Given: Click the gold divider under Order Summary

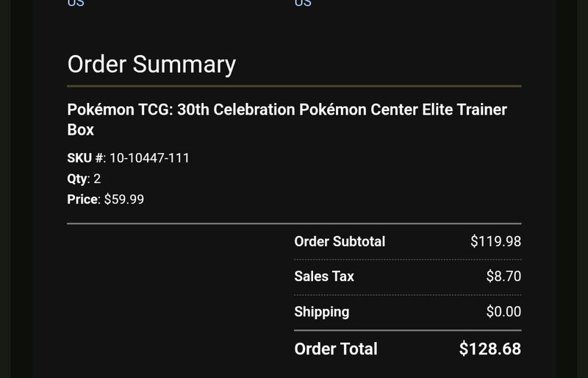Looking at the screenshot, I should point(295,86).
